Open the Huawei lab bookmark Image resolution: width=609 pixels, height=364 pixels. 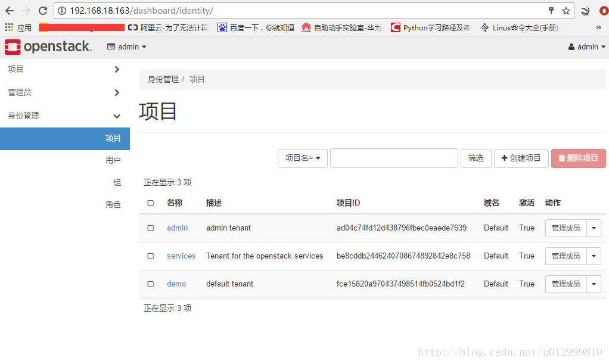tap(342, 27)
